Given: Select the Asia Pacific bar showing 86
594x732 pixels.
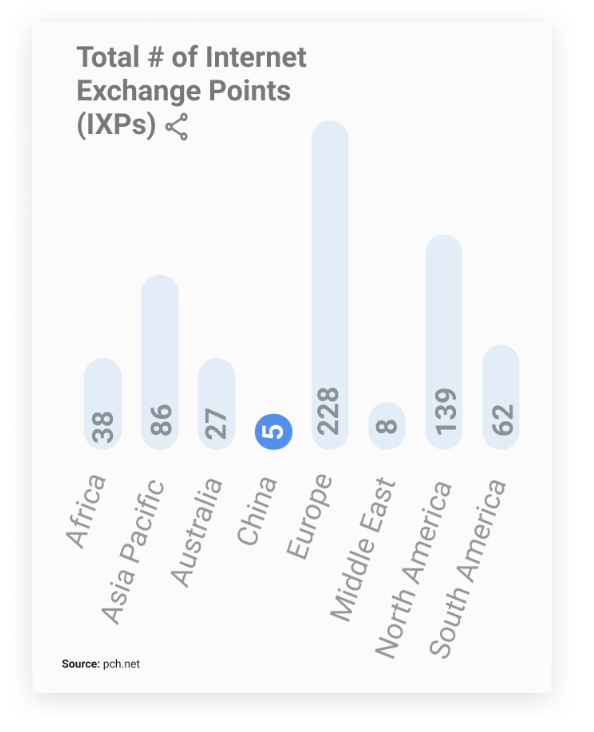Looking at the screenshot, I should pyautogui.click(x=160, y=362).
